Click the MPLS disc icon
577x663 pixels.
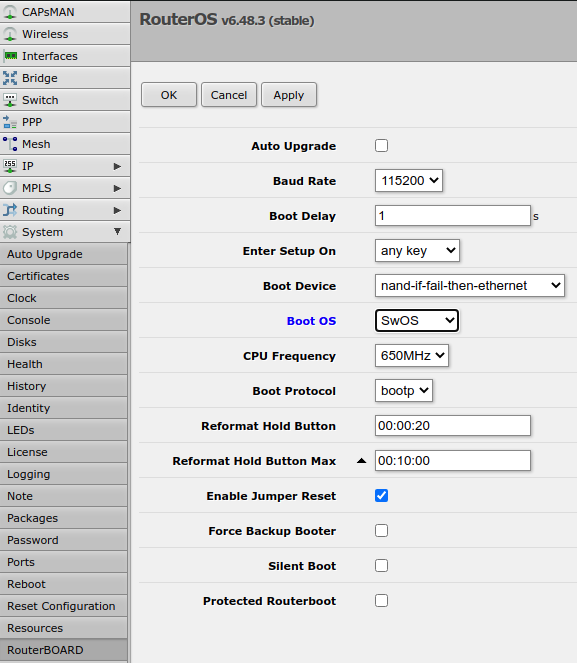point(10,188)
